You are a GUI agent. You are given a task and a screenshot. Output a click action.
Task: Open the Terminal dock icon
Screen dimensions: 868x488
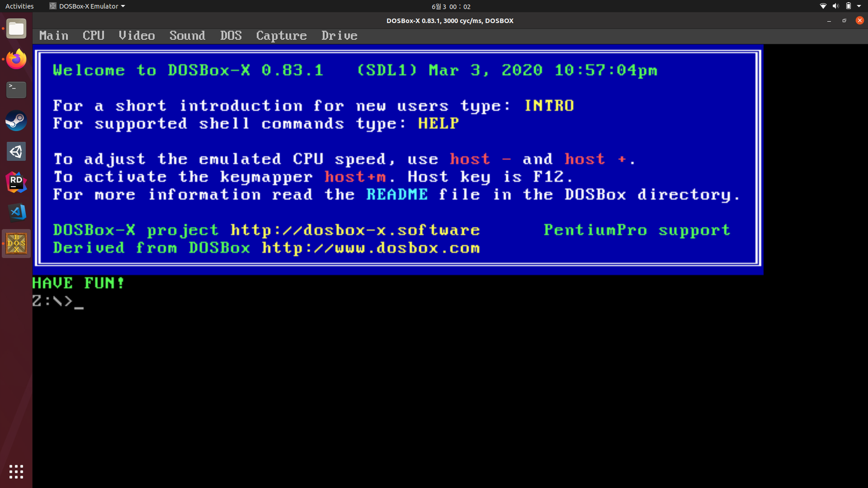pyautogui.click(x=16, y=90)
